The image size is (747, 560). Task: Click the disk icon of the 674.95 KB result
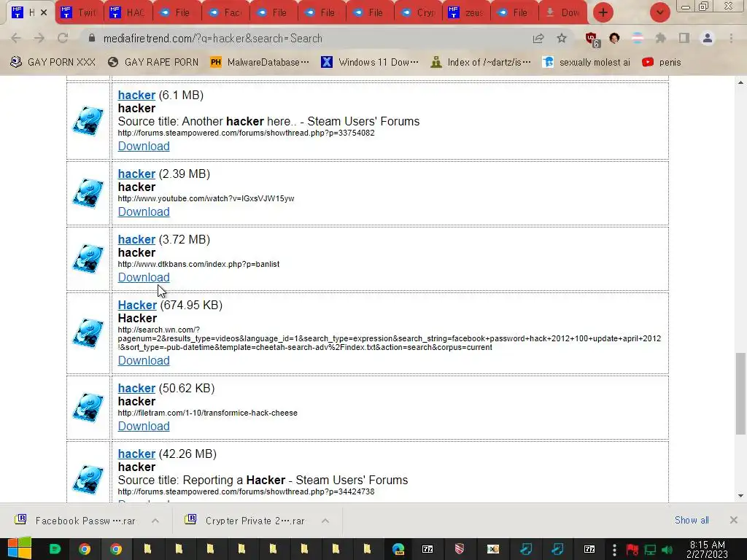click(88, 333)
